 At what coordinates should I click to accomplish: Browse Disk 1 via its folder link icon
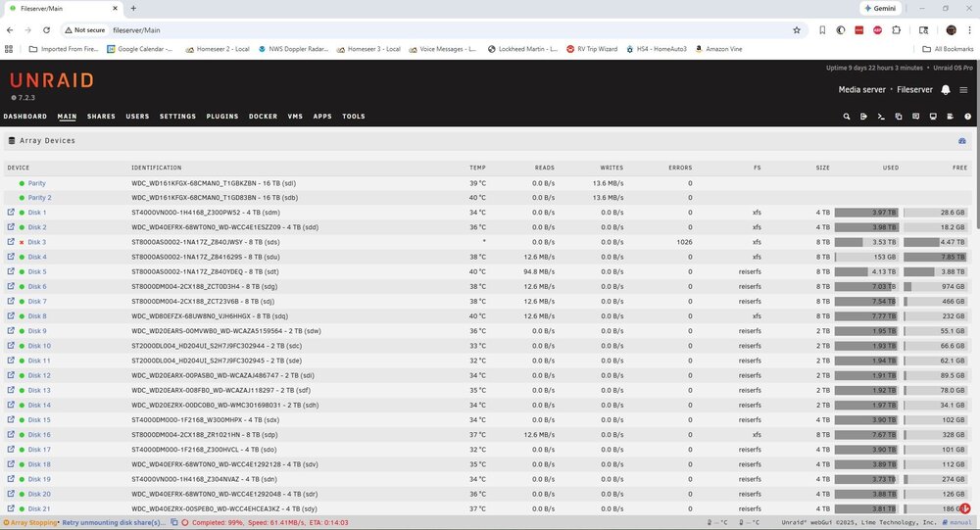[11, 212]
